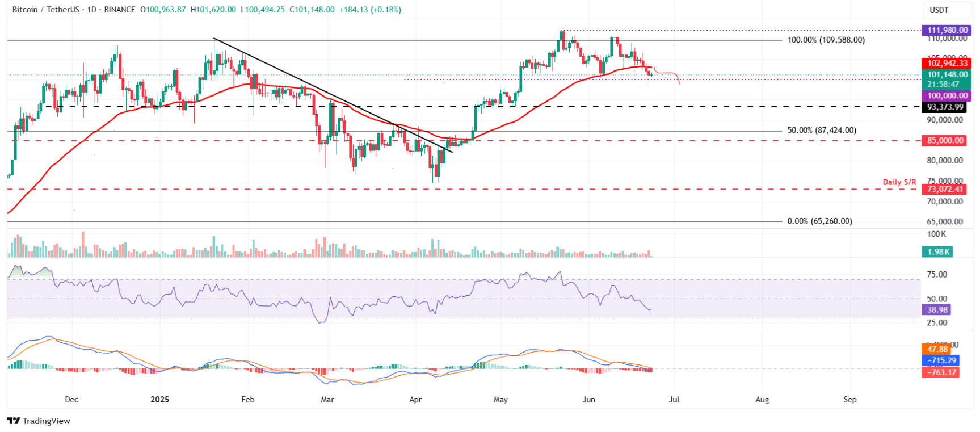Click the purple 111,980.00 price label

tap(947, 30)
